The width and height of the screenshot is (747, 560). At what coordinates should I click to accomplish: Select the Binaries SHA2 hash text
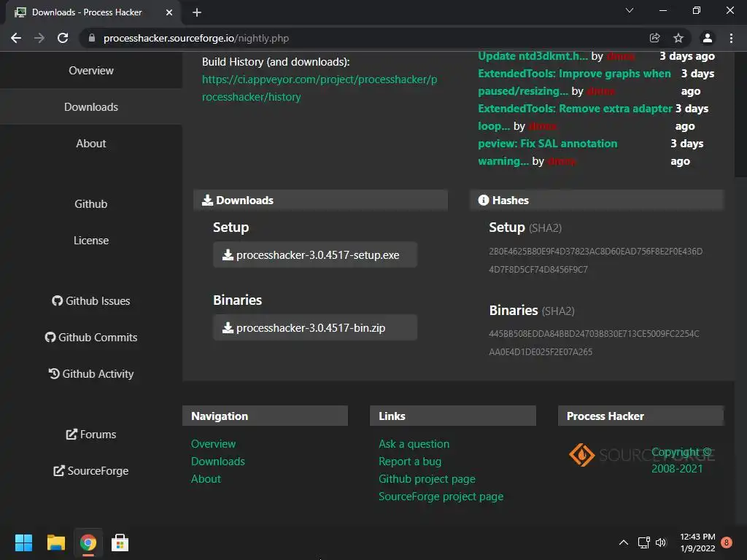click(594, 343)
